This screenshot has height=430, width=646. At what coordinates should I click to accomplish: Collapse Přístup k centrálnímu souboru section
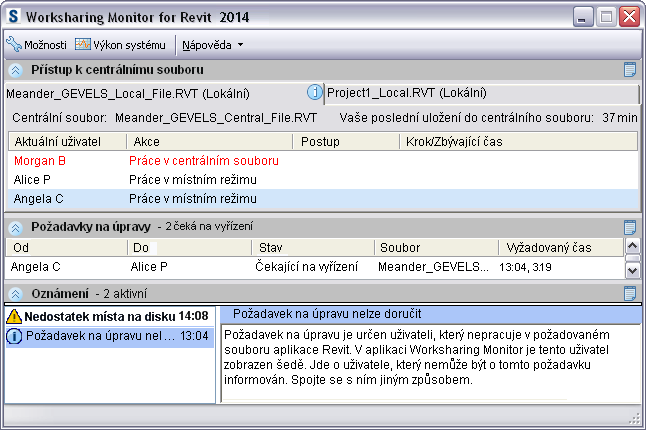pyautogui.click(x=15, y=70)
